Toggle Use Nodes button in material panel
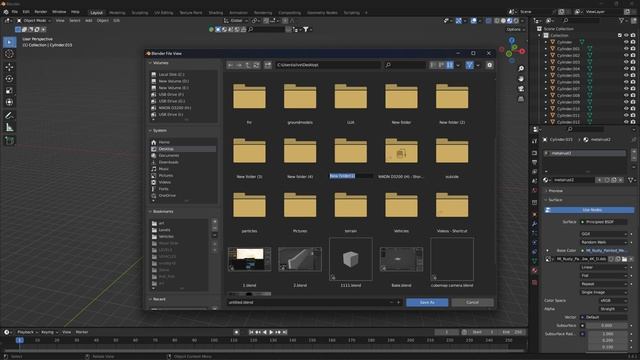Viewport: 640px width, 360px height. [589, 210]
